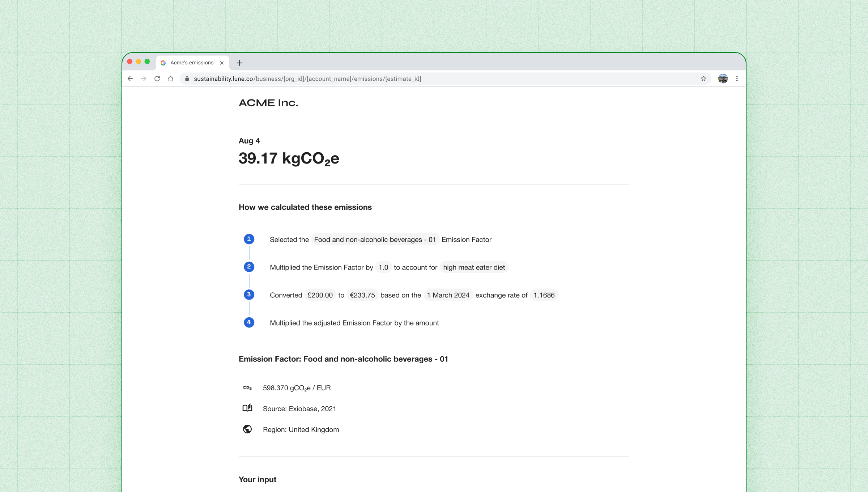Open a new tab with plus button
The height and width of the screenshot is (492, 868).
tap(239, 63)
